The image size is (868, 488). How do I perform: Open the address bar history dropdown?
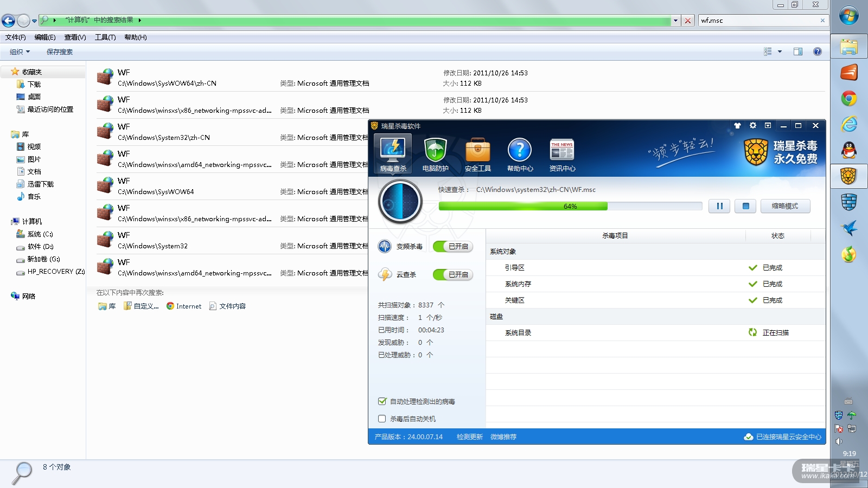point(675,21)
